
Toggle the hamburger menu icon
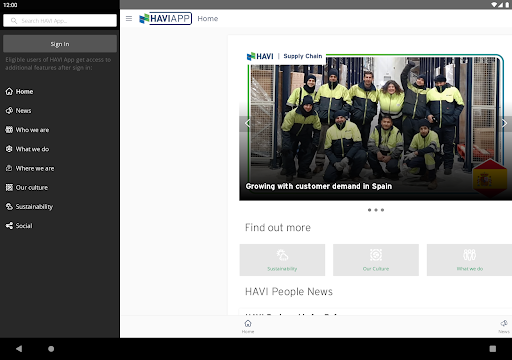[x=129, y=19]
